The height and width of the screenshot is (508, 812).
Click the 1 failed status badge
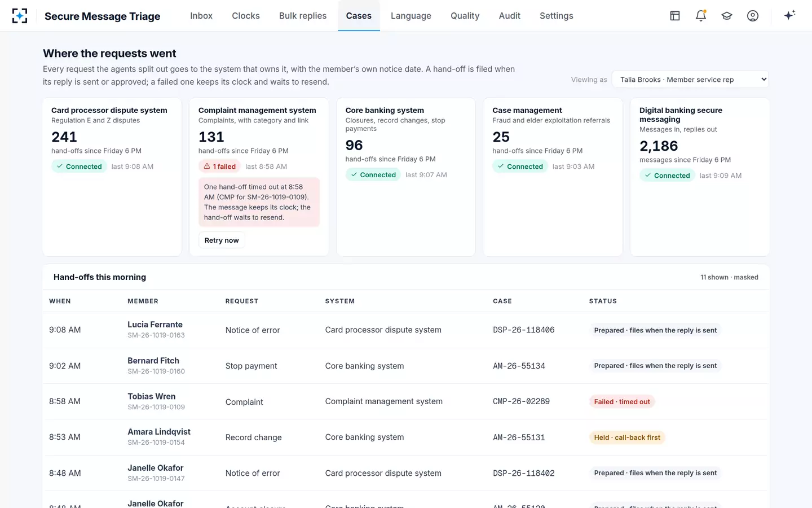[219, 167]
